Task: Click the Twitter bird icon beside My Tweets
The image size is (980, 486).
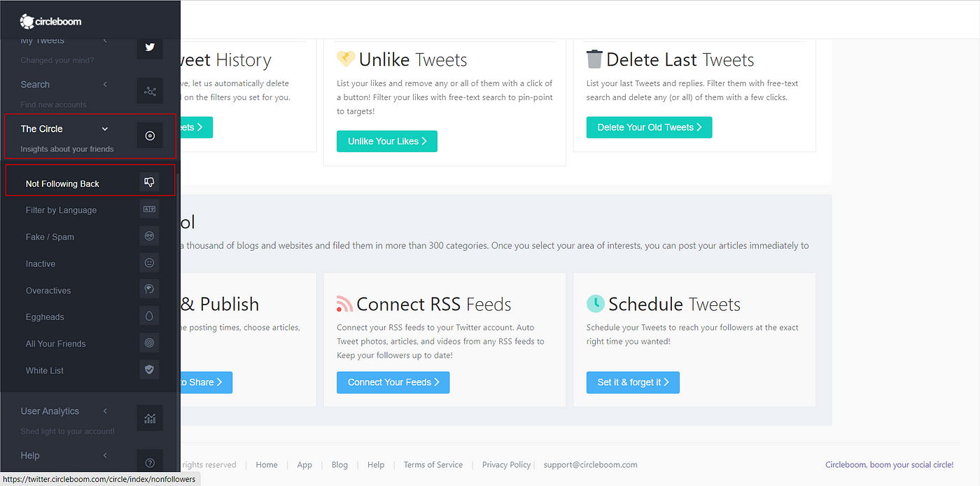Action: click(x=150, y=47)
